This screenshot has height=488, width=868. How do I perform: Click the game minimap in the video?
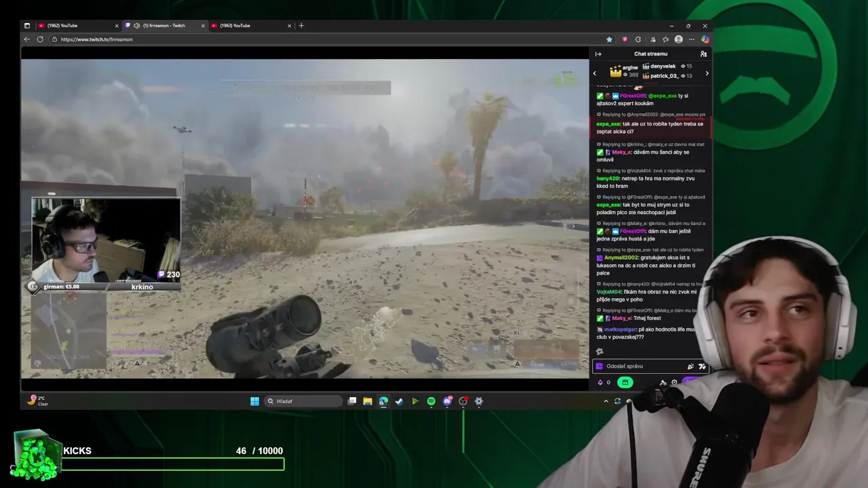tap(68, 332)
